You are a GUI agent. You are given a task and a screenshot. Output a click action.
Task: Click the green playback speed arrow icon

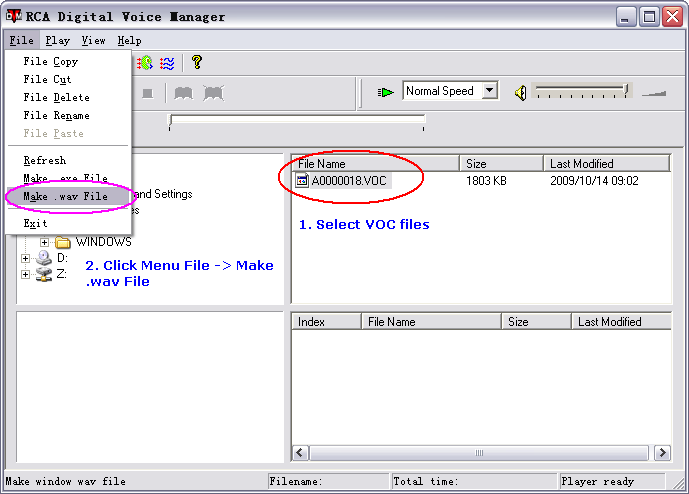point(385,92)
